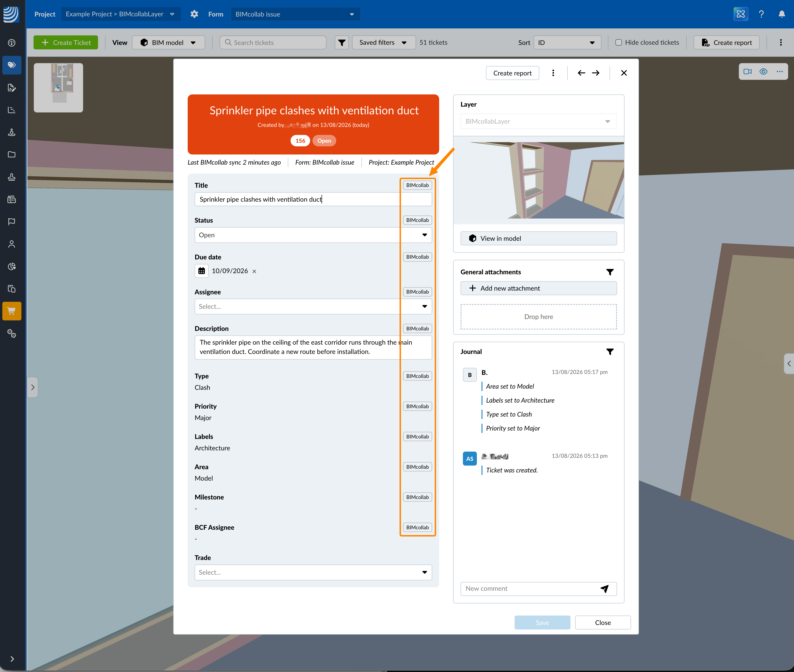Open the folder icon in left sidebar
This screenshot has height=672, width=794.
12,155
